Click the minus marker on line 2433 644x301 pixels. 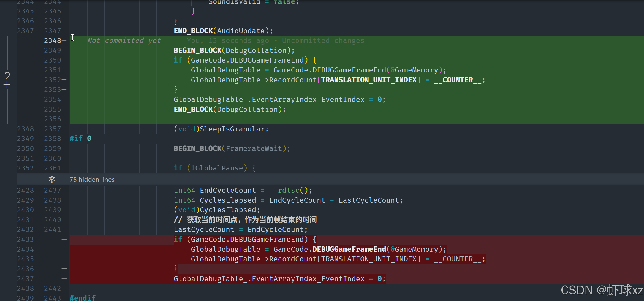click(x=64, y=240)
